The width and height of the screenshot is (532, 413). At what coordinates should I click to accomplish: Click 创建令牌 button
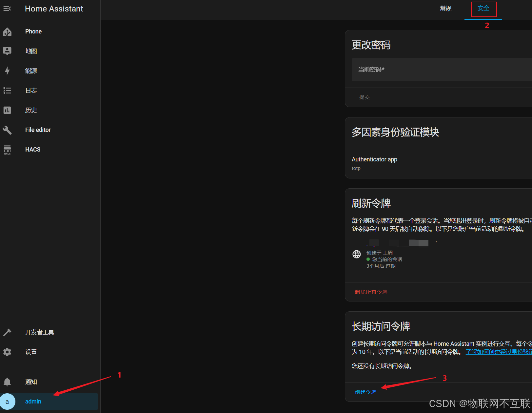(x=365, y=392)
